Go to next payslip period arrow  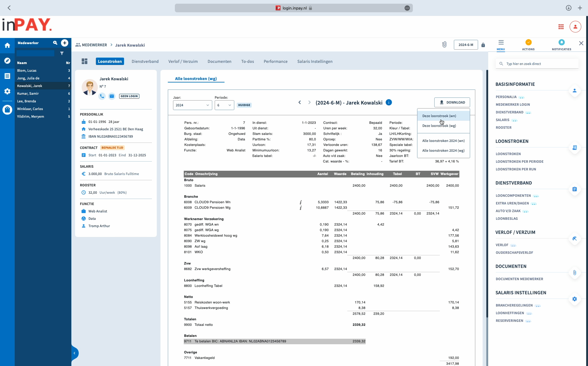point(309,102)
